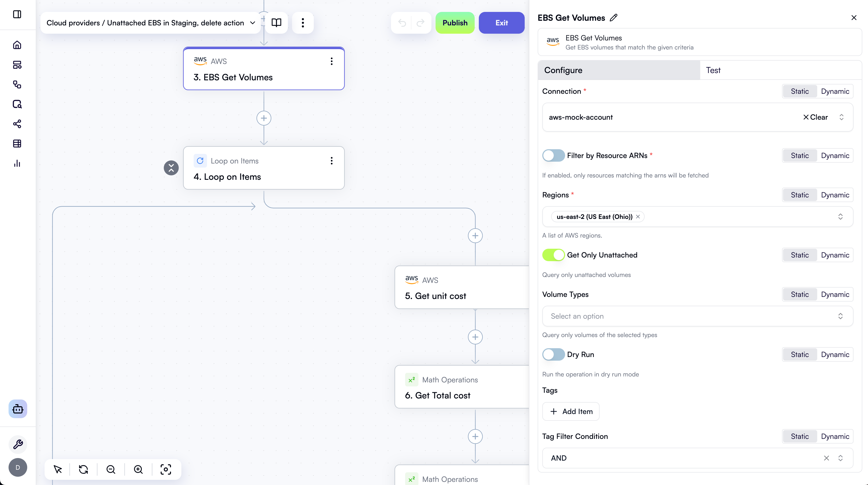The width and height of the screenshot is (868, 485).
Task: Disable the Get Only Unattached toggle
Action: tap(553, 255)
